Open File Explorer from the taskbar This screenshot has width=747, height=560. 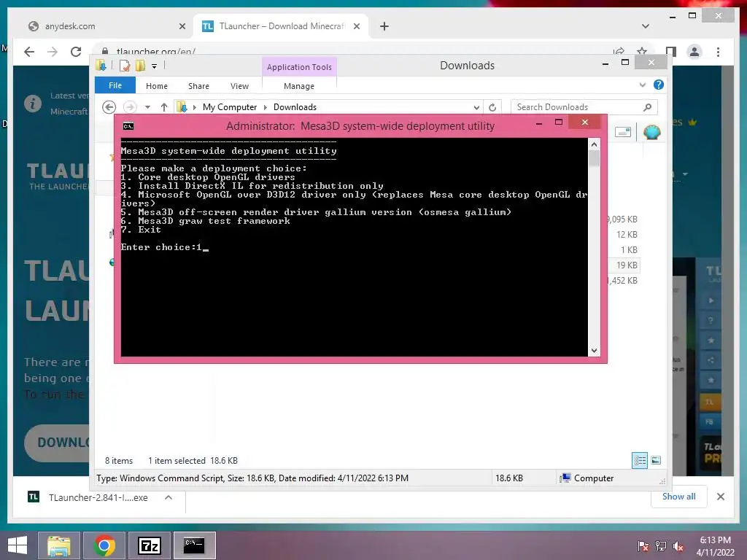59,545
